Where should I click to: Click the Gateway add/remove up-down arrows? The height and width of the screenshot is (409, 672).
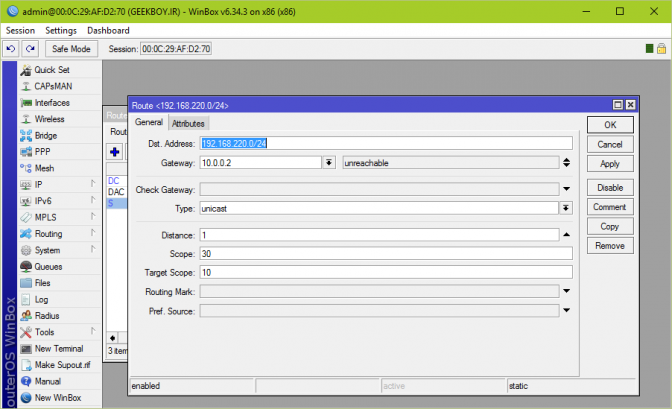click(567, 162)
